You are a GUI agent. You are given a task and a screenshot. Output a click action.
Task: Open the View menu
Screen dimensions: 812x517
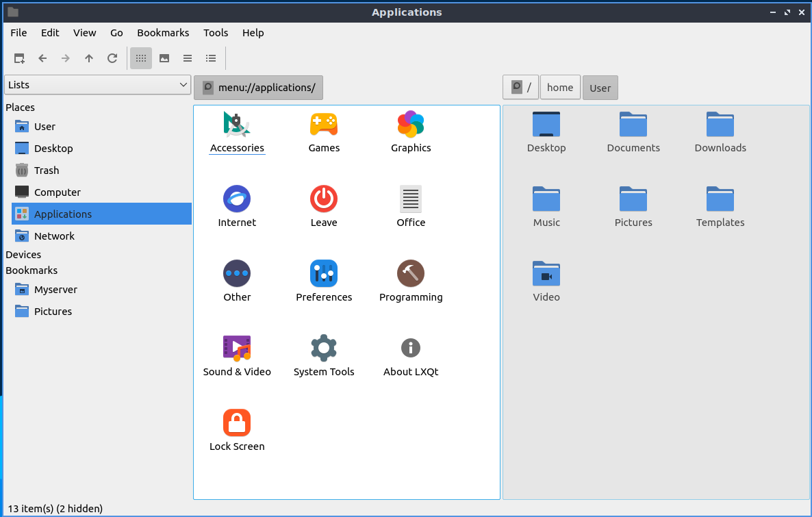point(85,33)
